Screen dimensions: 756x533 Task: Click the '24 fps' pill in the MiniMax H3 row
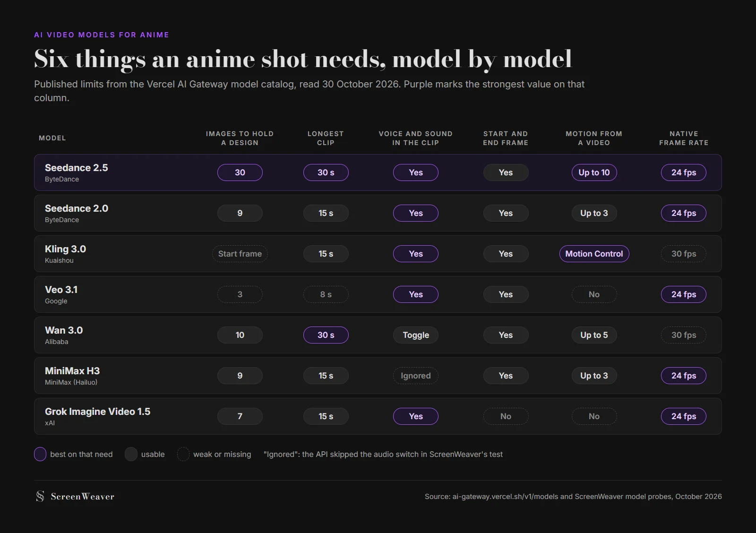(x=684, y=376)
